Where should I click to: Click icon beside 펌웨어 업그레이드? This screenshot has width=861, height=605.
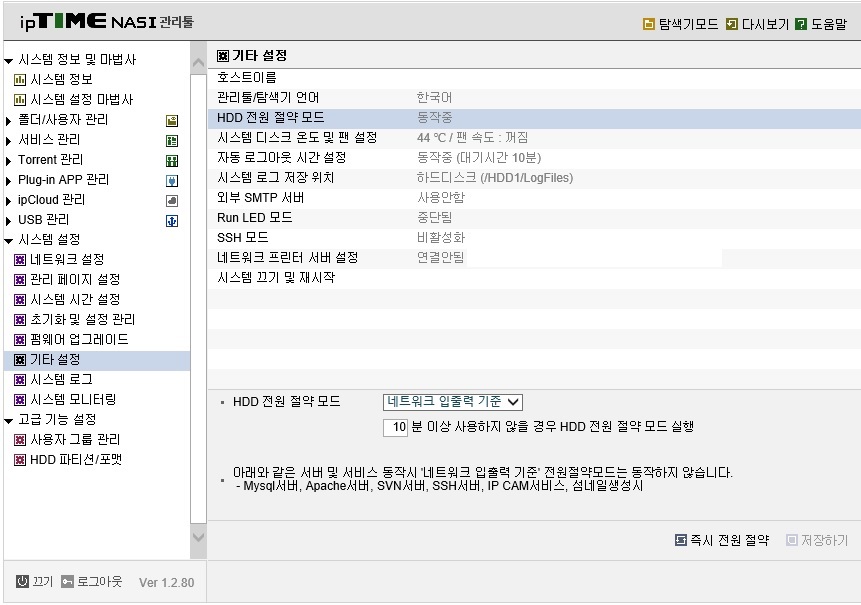(20, 340)
